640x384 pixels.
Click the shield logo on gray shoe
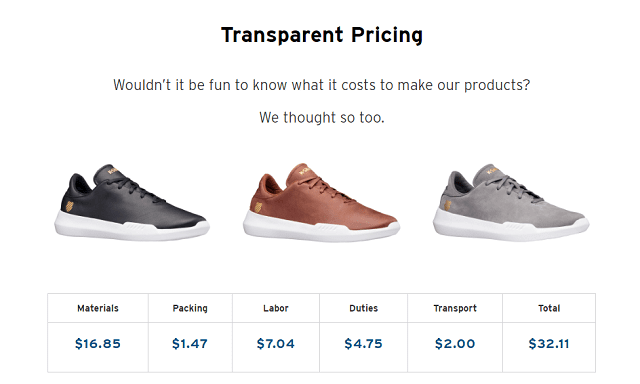pos(447,205)
